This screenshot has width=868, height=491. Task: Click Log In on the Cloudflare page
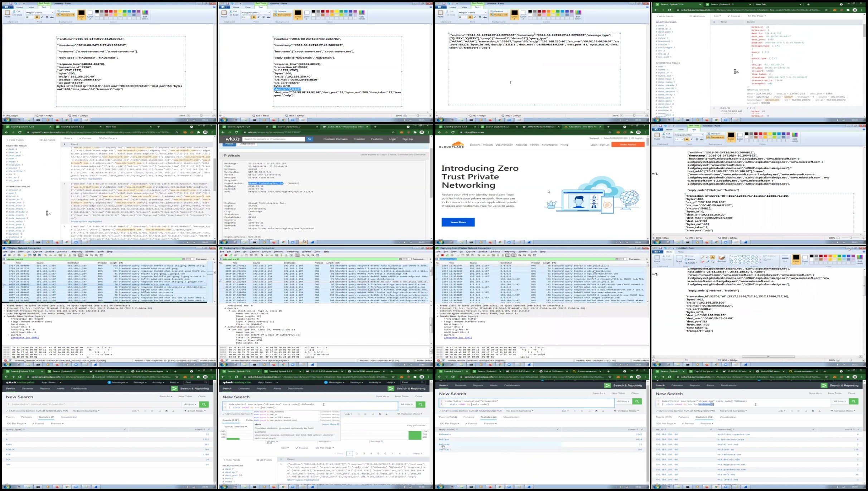[594, 145]
